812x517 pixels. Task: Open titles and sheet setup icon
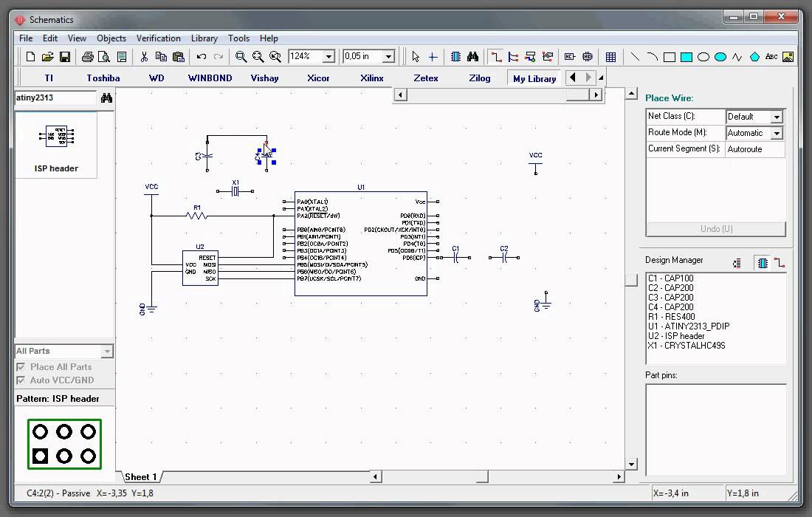point(122,56)
